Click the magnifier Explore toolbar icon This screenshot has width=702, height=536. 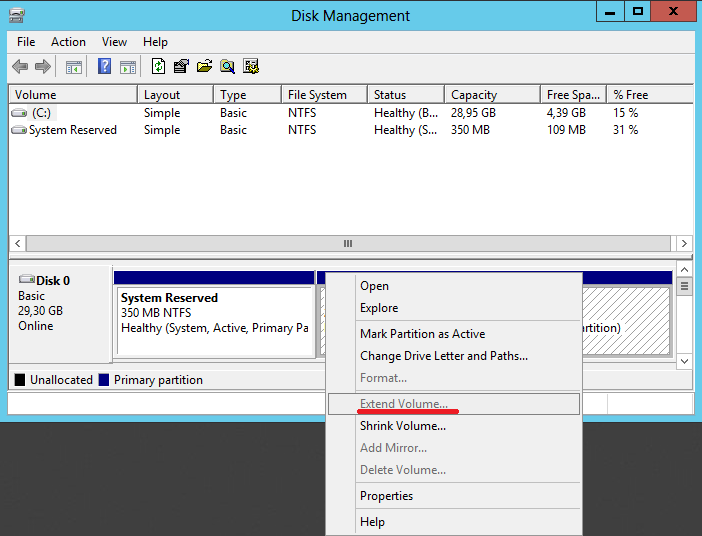coord(227,67)
